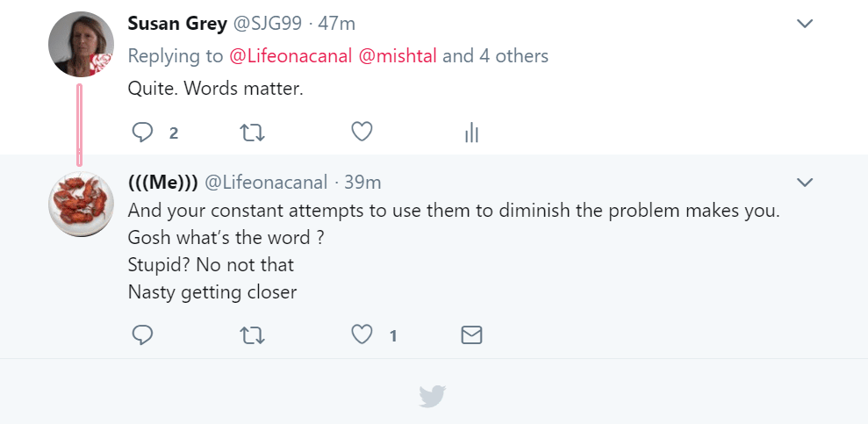
Task: Open the 47m timestamp on Susan's tweet
Action: (337, 23)
